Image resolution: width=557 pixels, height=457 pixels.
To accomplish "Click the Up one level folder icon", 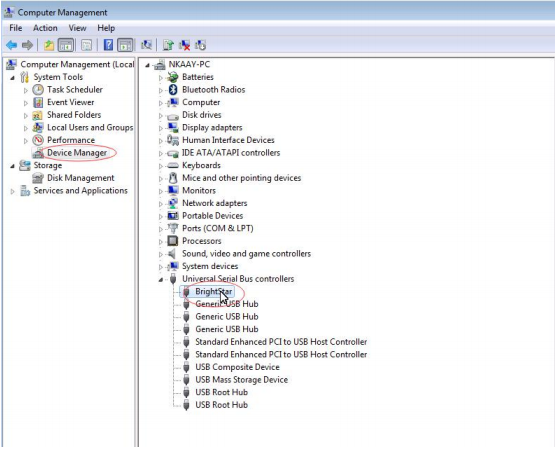I will (x=49, y=45).
